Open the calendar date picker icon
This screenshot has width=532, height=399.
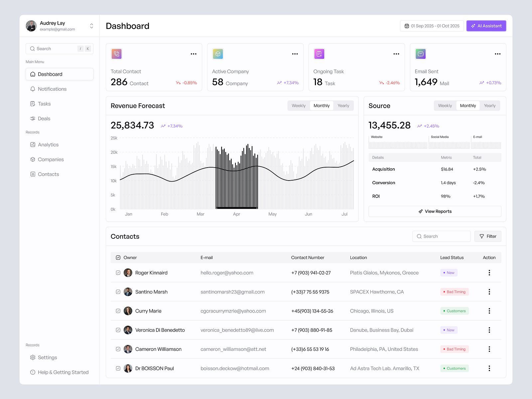(406, 26)
